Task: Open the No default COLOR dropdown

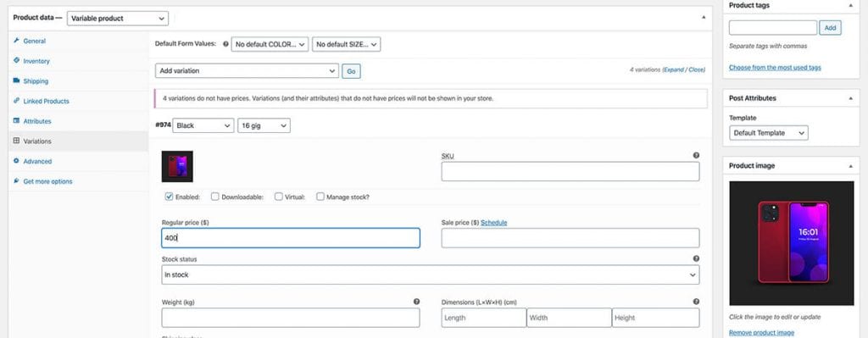Action: point(270,44)
